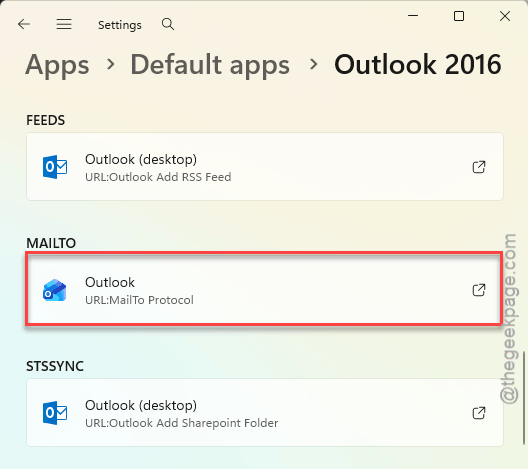Open external link icon for MailTo Protocol
This screenshot has height=469, width=528.
479,290
